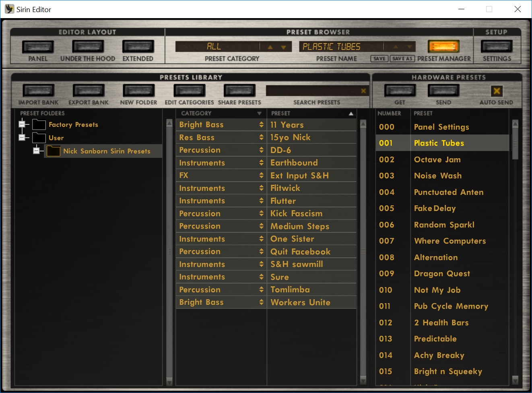This screenshot has width=532, height=393.
Task: Sort library by the Preset column header
Action: click(x=312, y=114)
